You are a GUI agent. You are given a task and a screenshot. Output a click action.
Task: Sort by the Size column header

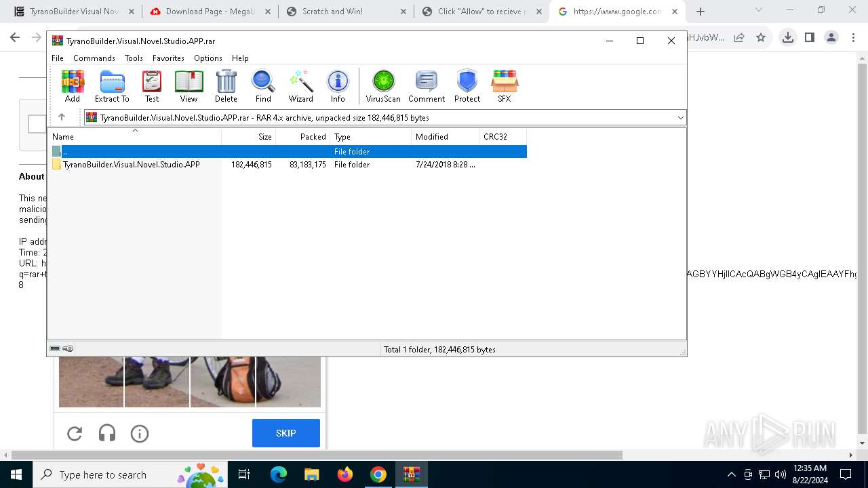pyautogui.click(x=249, y=137)
